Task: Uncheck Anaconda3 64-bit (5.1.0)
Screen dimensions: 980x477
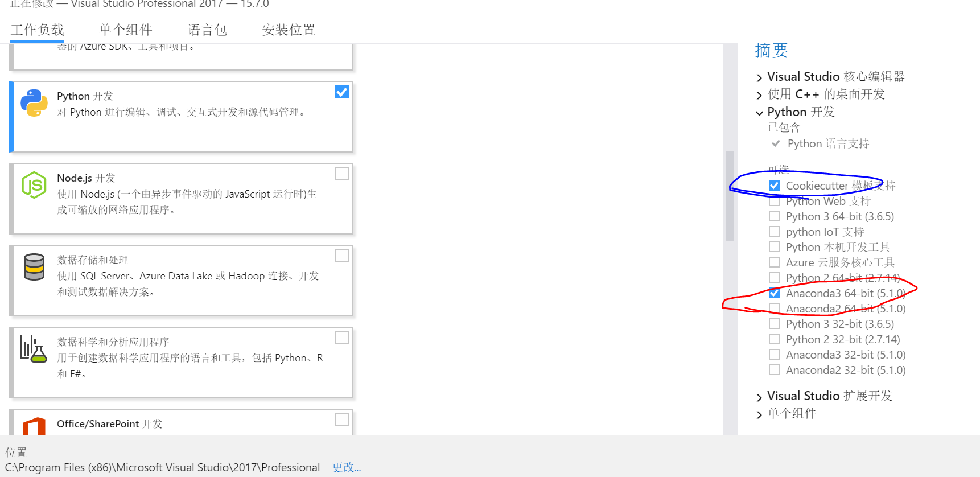Action: click(775, 293)
